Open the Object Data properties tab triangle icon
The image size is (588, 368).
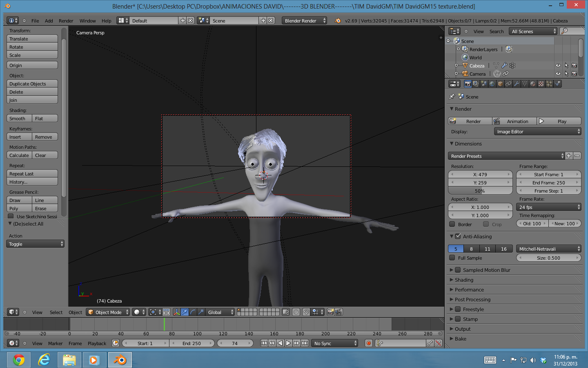click(525, 84)
